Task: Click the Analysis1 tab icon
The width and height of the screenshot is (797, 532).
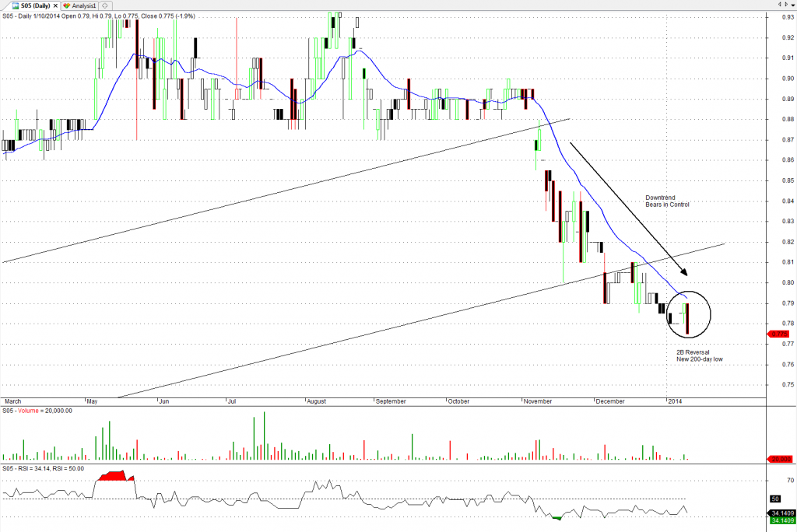Action: [x=67, y=5]
